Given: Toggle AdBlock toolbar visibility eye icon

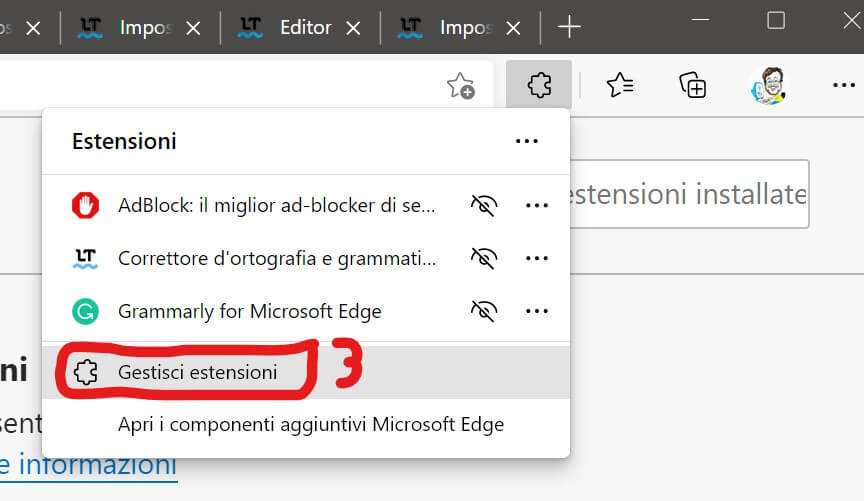Looking at the screenshot, I should tap(484, 206).
